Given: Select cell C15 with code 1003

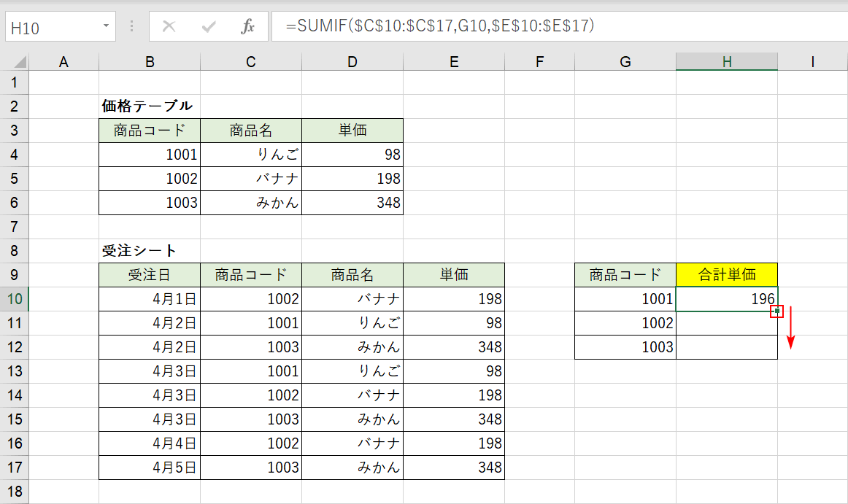Looking at the screenshot, I should pyautogui.click(x=251, y=419).
